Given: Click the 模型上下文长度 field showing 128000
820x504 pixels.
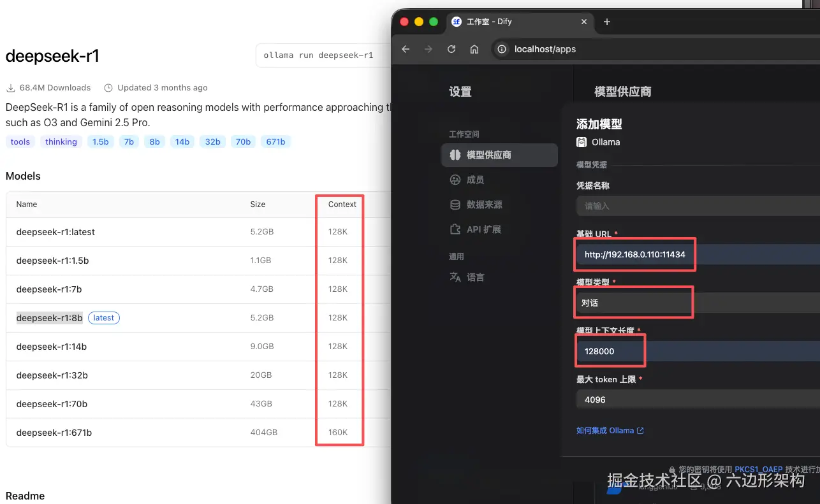Looking at the screenshot, I should click(x=698, y=351).
